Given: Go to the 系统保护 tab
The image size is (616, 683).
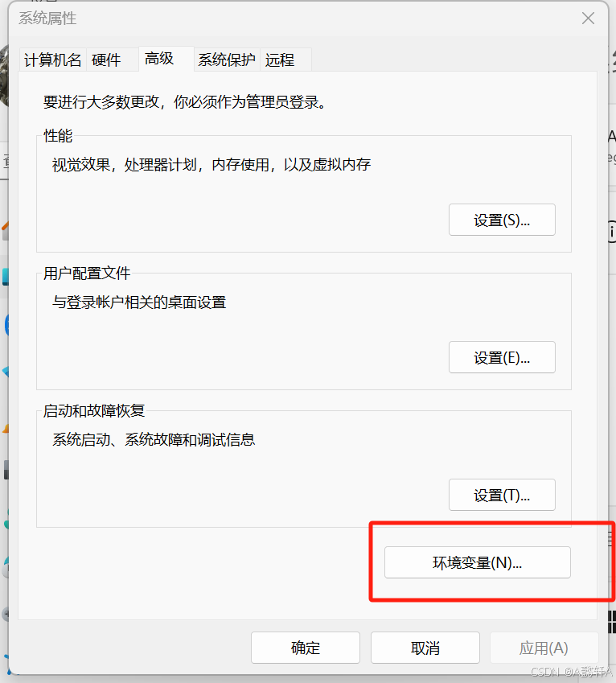Looking at the screenshot, I should 227,60.
